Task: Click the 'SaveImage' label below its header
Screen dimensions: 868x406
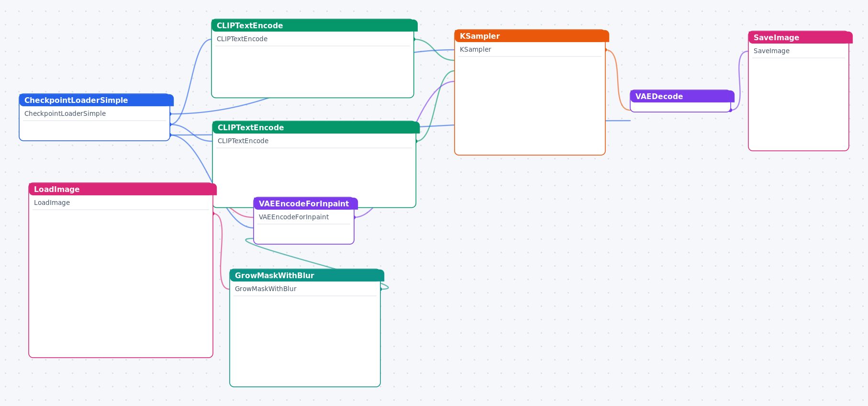Action: pyautogui.click(x=771, y=51)
